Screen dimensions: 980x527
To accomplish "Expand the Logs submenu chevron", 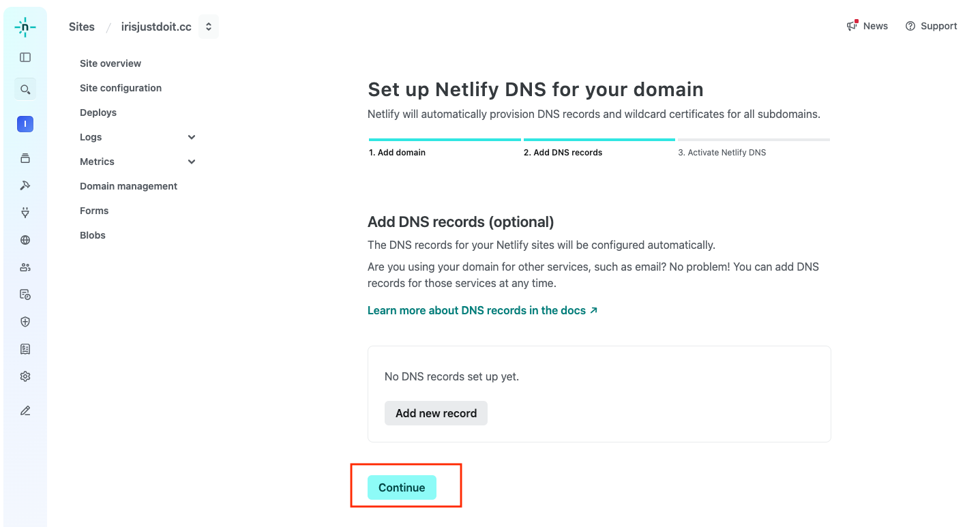I will click(192, 137).
